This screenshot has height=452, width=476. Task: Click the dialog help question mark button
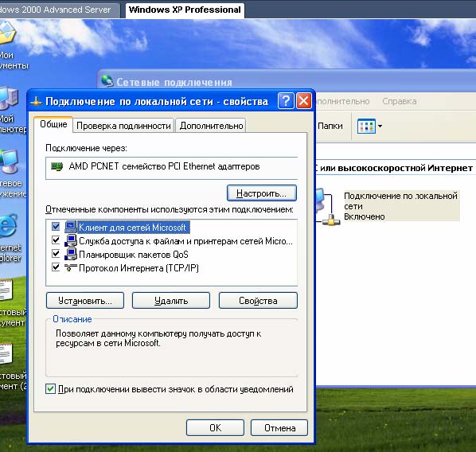(x=286, y=101)
